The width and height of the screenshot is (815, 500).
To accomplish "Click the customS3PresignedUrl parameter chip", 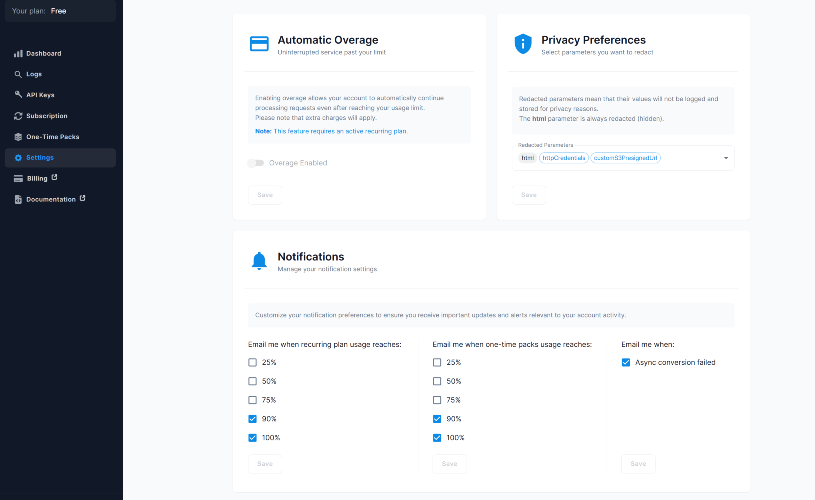I will pos(625,158).
